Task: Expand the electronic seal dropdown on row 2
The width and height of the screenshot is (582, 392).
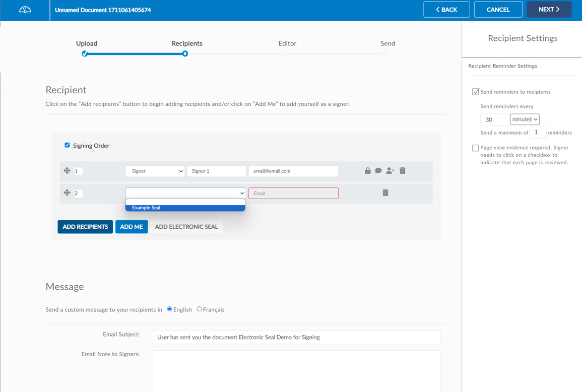Action: click(x=185, y=193)
